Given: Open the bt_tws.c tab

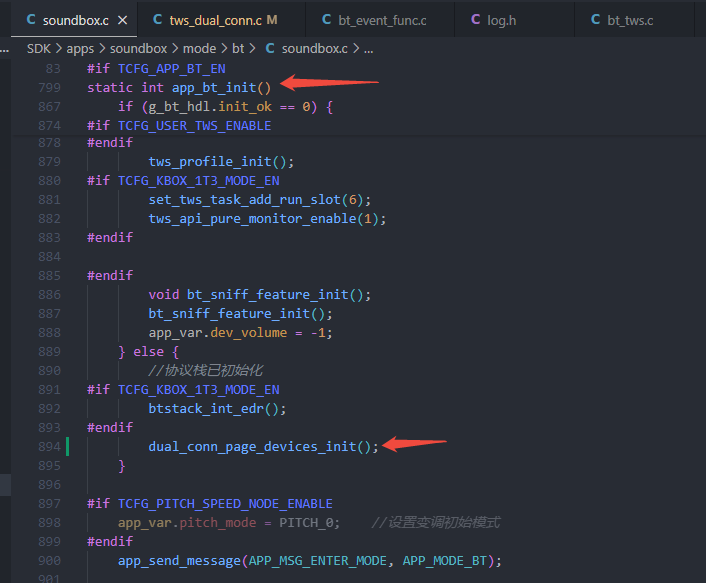Looking at the screenshot, I should pyautogui.click(x=630, y=20).
